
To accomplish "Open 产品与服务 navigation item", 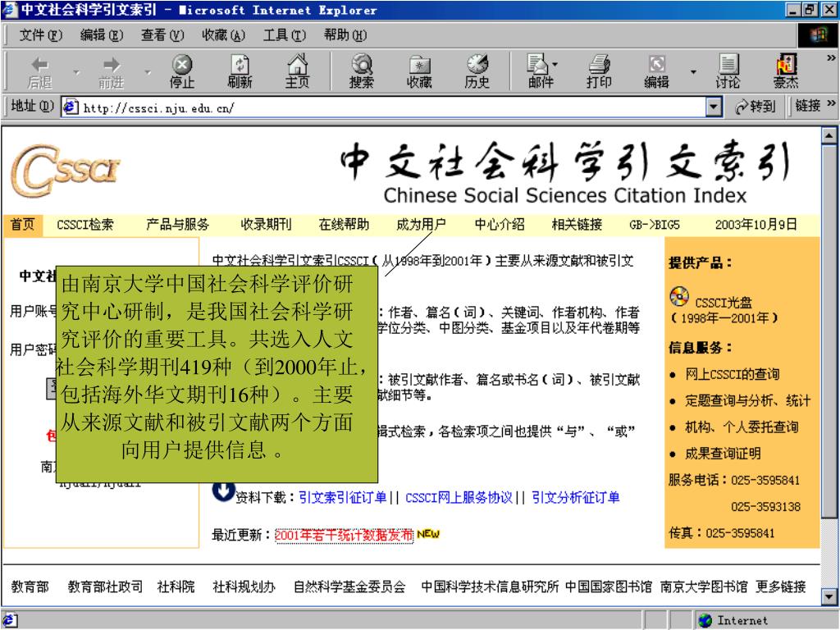I will [178, 225].
